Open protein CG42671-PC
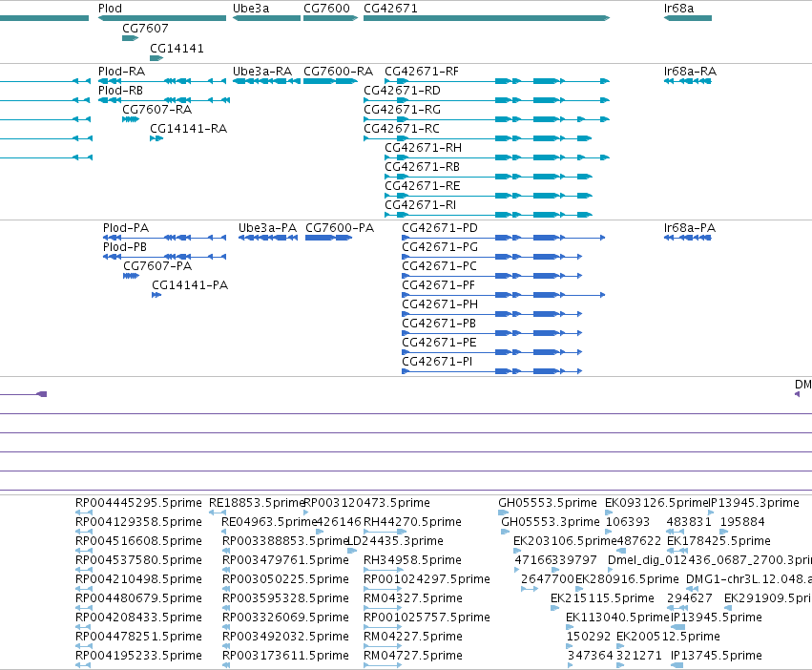The image size is (812, 670). [x=439, y=266]
